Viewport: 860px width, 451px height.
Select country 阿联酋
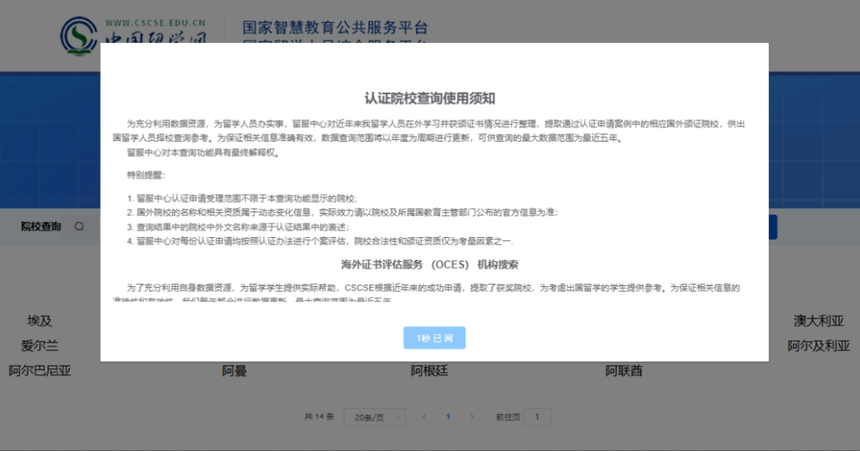click(x=624, y=371)
